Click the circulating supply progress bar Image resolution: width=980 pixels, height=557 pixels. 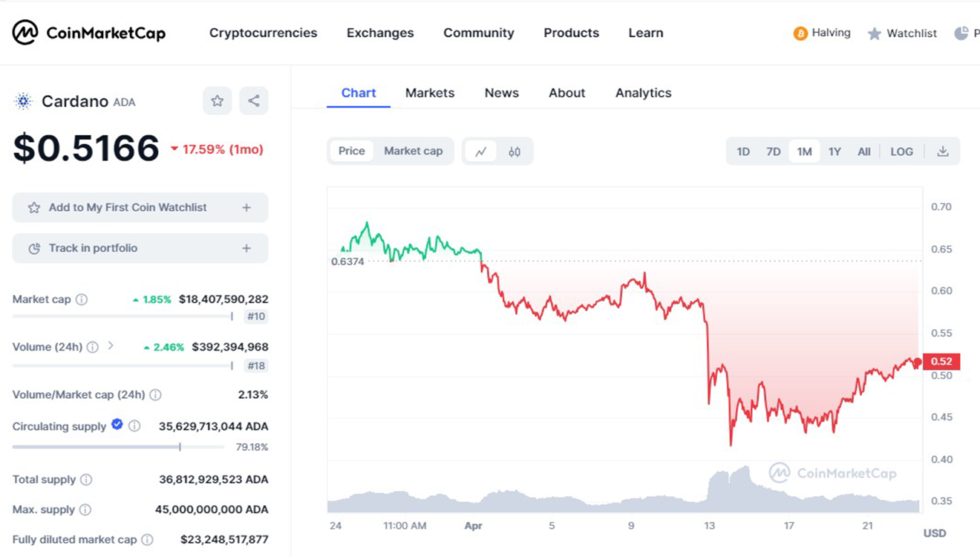pos(118,447)
